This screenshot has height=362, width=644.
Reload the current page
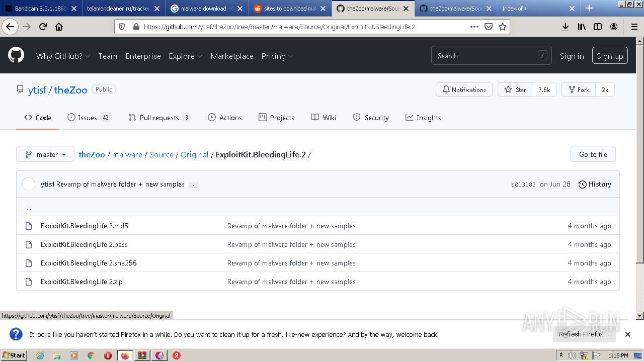43,27
